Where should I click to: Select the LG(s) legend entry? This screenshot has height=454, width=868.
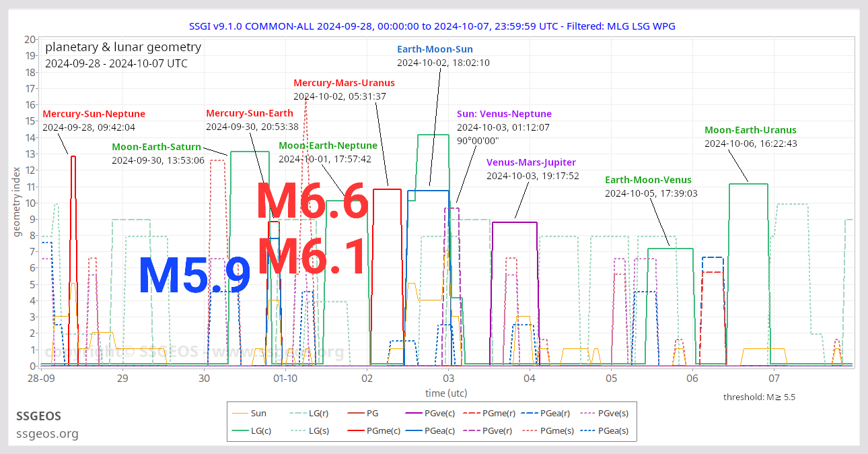point(311,430)
